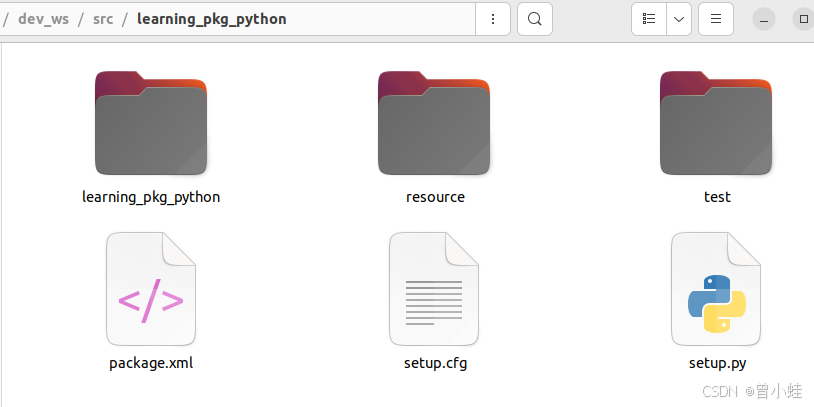Select the setup.py Python file icon
814x407 pixels.
tap(716, 289)
